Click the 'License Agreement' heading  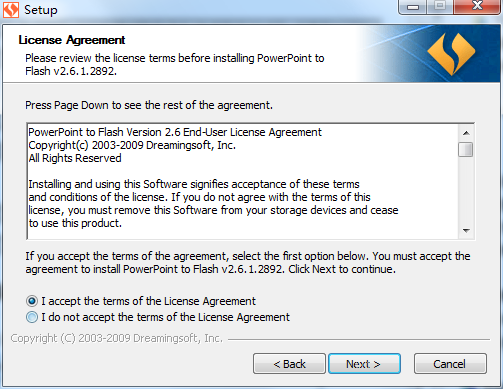click(72, 40)
